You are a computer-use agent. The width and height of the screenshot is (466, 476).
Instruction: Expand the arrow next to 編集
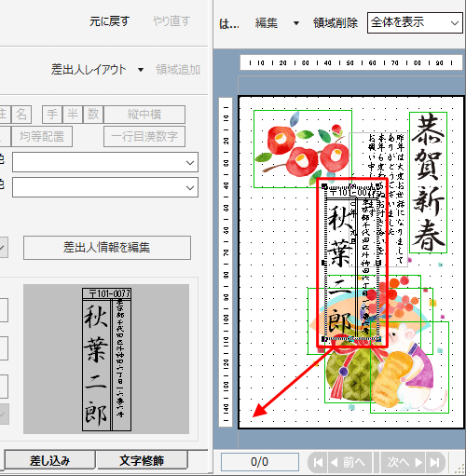pos(296,23)
